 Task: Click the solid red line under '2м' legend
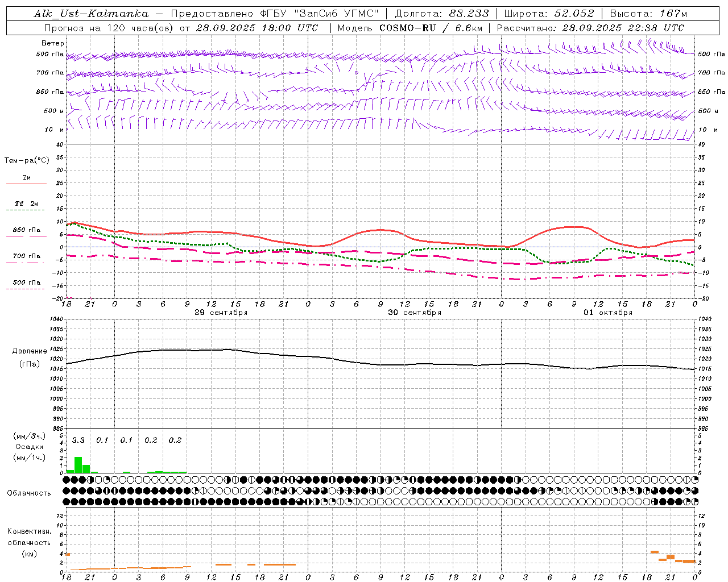(x=27, y=184)
